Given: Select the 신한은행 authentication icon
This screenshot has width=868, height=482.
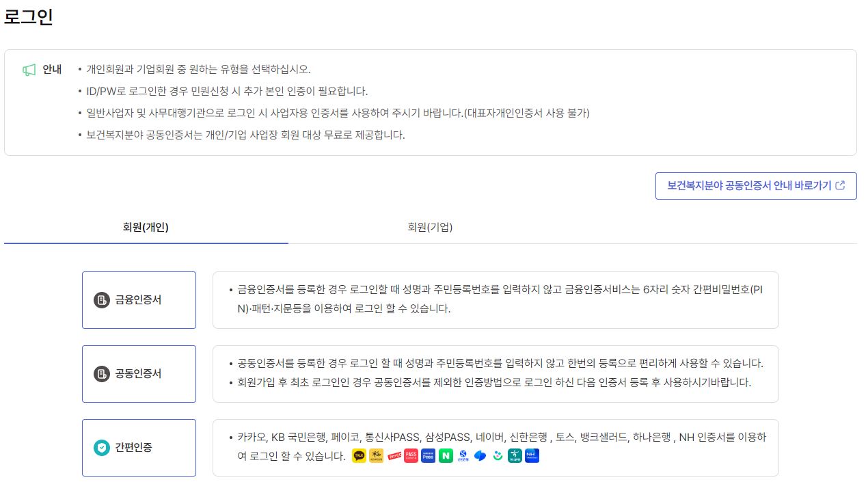Looking at the screenshot, I should [463, 456].
